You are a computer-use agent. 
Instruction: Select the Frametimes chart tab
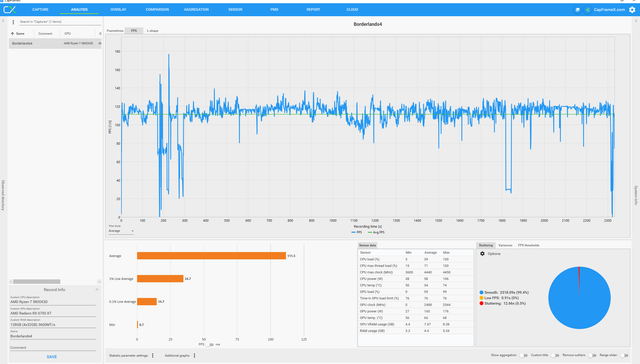click(115, 31)
